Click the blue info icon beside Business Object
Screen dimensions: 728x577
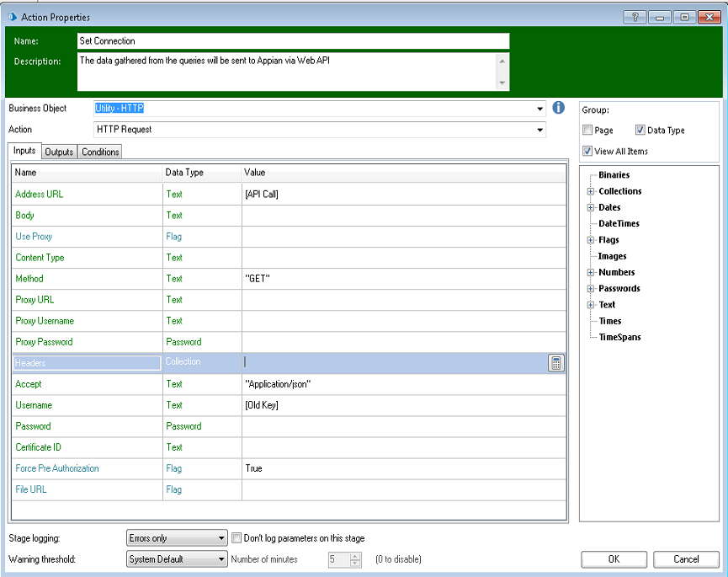tap(558, 108)
